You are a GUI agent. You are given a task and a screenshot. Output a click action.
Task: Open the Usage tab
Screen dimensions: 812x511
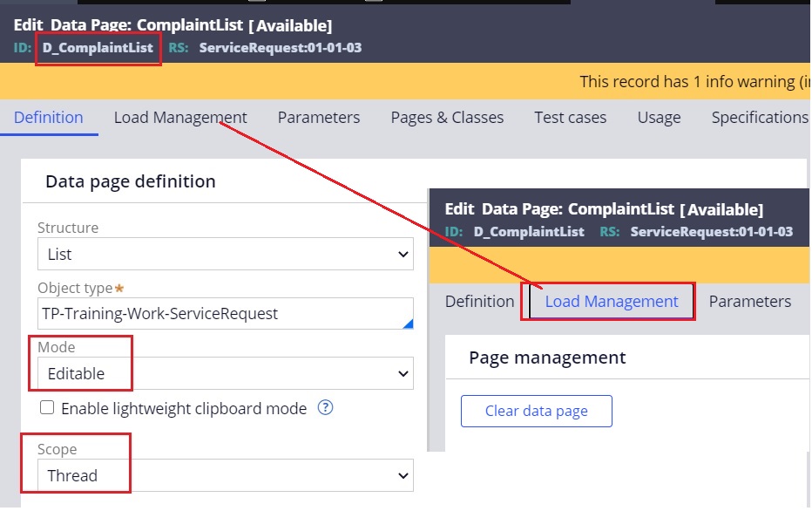click(659, 117)
